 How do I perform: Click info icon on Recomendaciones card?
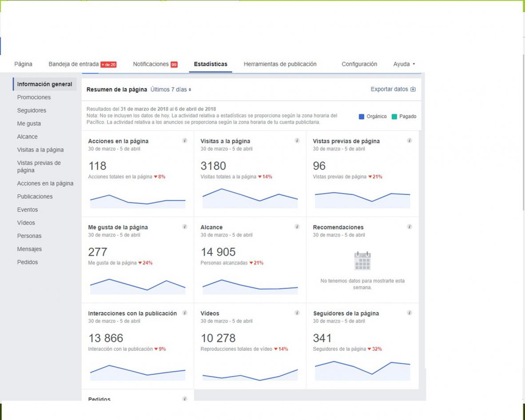(x=410, y=226)
